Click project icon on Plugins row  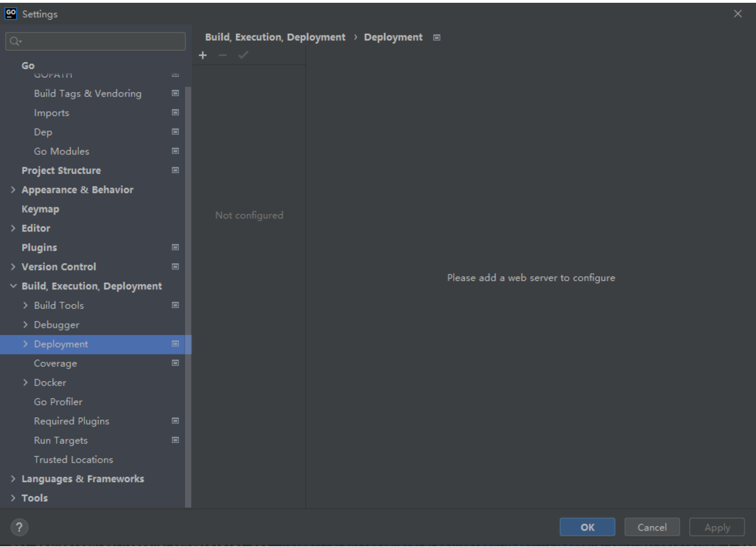175,248
